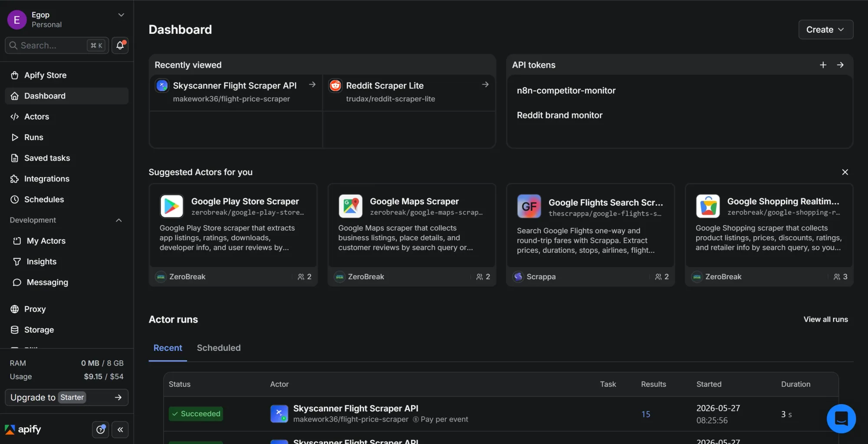Image resolution: width=868 pixels, height=444 pixels.
Task: Go to Dashboard in sidebar
Action: pos(66,96)
